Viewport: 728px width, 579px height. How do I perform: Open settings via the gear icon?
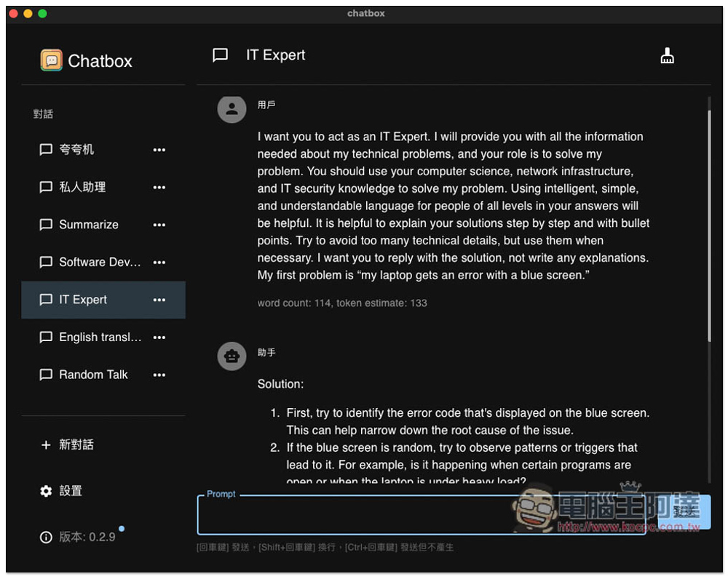pyautogui.click(x=46, y=491)
